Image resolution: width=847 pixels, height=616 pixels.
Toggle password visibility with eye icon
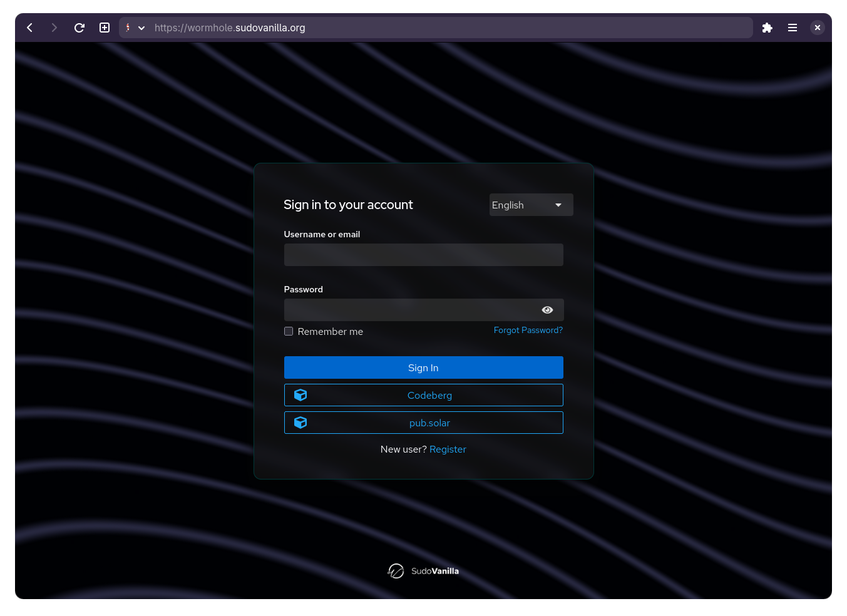tap(547, 310)
